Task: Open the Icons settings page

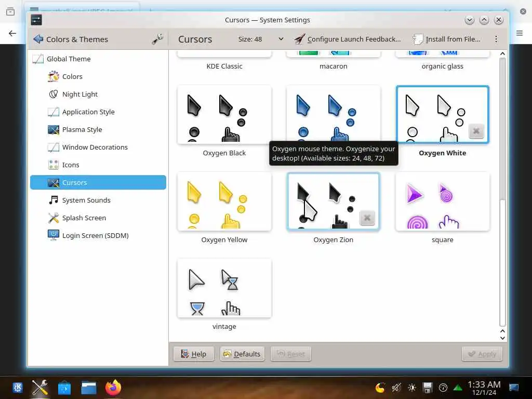Action: [x=98, y=165]
